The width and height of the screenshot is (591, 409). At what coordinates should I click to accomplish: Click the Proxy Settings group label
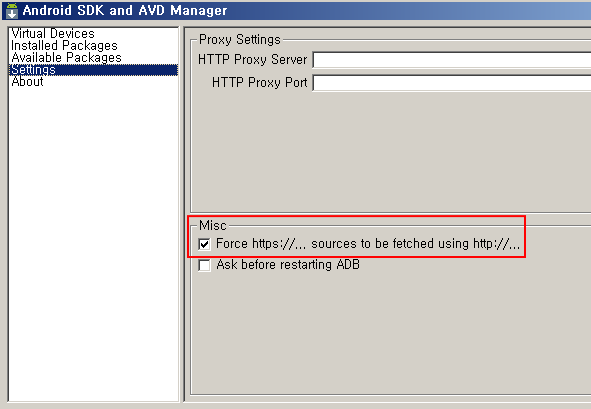coord(240,40)
